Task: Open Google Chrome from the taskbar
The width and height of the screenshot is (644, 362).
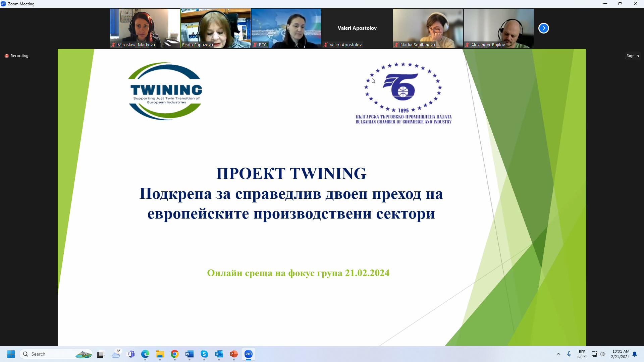Action: click(x=175, y=354)
